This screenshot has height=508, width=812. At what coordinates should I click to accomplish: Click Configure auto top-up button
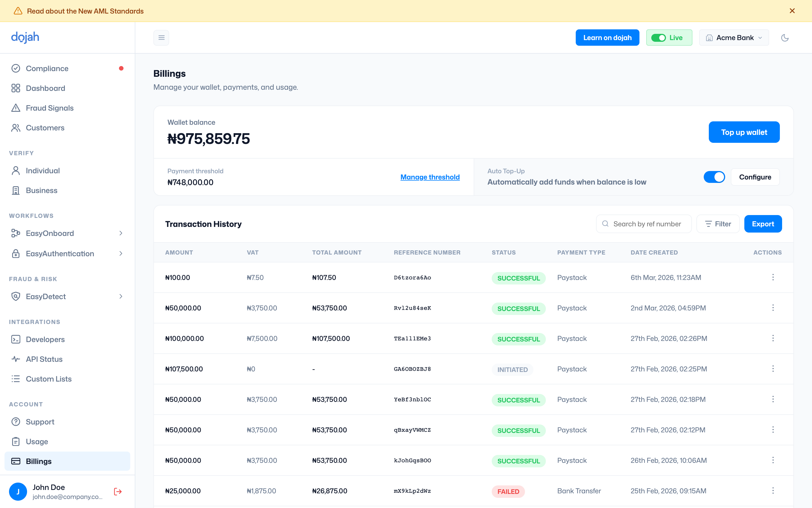pos(755,177)
